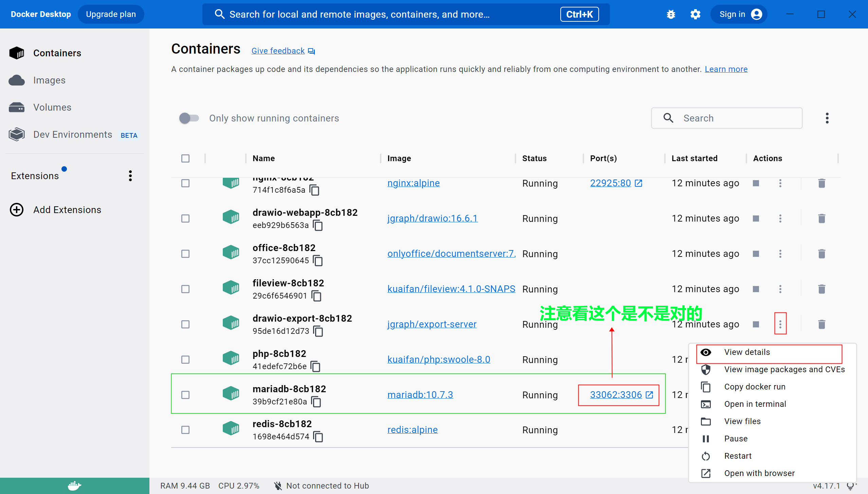This screenshot has width=868, height=494.
Task: Select checkbox for office-8cb182
Action: point(185,254)
